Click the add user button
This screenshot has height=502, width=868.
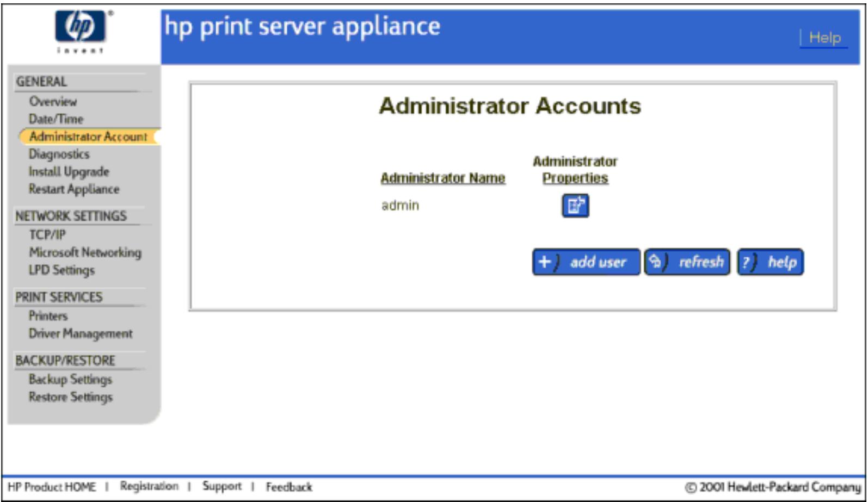[586, 262]
